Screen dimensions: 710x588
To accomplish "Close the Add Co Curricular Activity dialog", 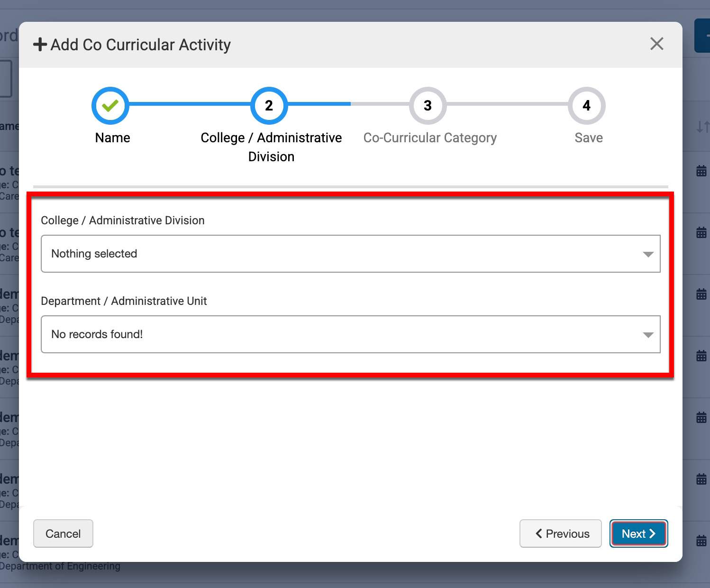I will coord(656,44).
